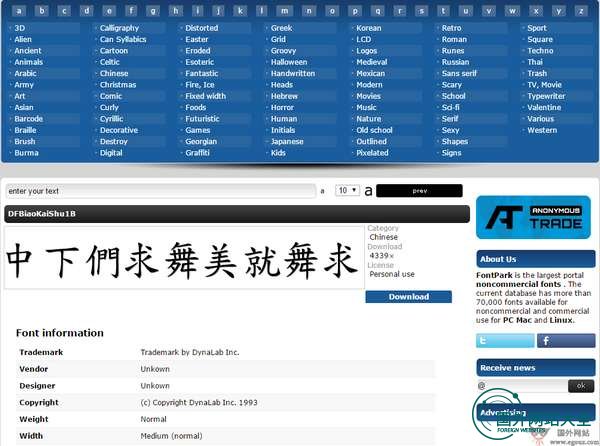Click the 'enter your text' preview field
The width and height of the screenshot is (600, 446).
click(161, 191)
